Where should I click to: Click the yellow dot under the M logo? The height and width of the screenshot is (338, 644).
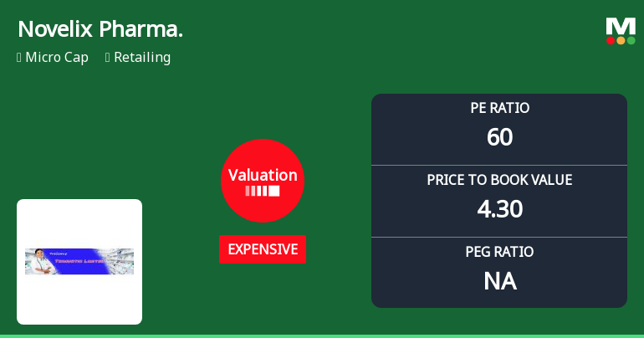pos(621,40)
